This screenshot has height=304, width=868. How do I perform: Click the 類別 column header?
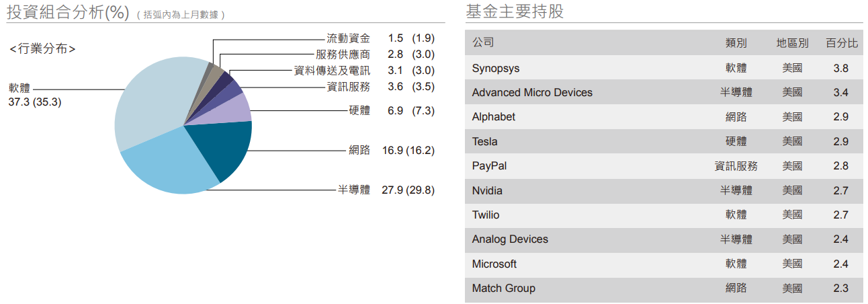pyautogui.click(x=736, y=43)
